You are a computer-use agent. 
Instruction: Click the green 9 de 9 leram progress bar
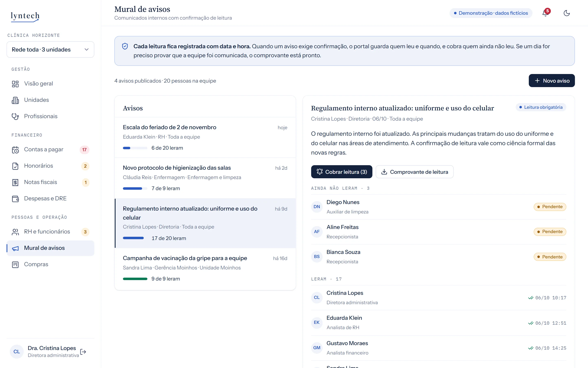(x=135, y=279)
